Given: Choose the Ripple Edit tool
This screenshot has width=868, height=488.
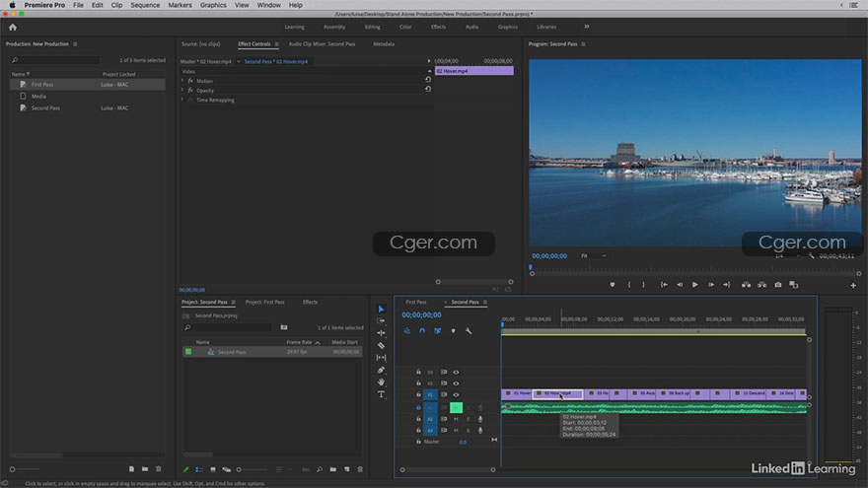Looking at the screenshot, I should point(381,333).
